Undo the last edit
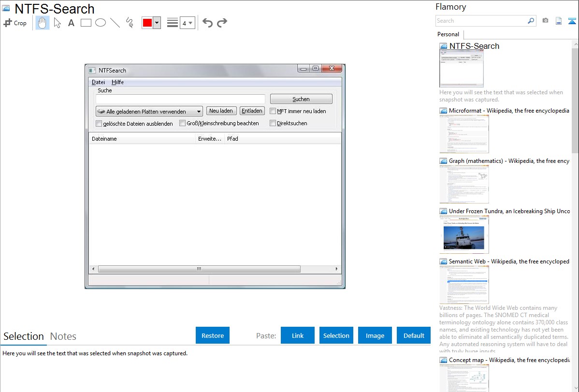Image resolution: width=579 pixels, height=392 pixels. point(207,23)
